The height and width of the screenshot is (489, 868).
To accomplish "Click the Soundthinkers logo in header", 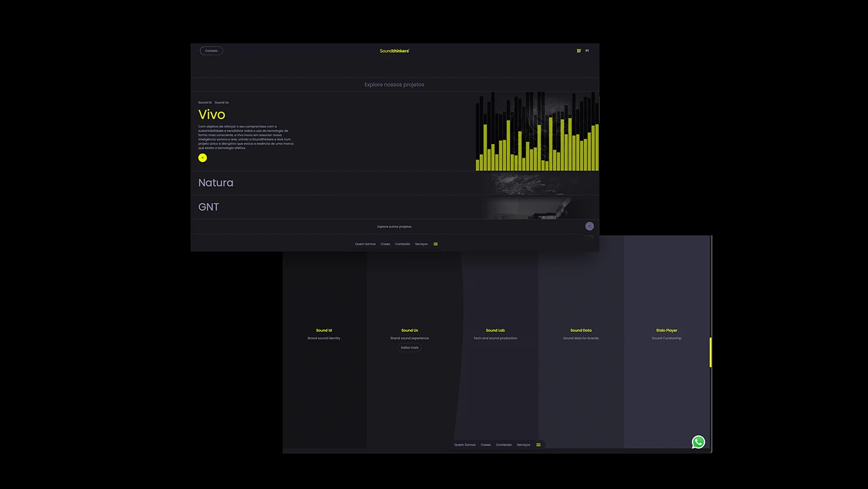I will [394, 51].
